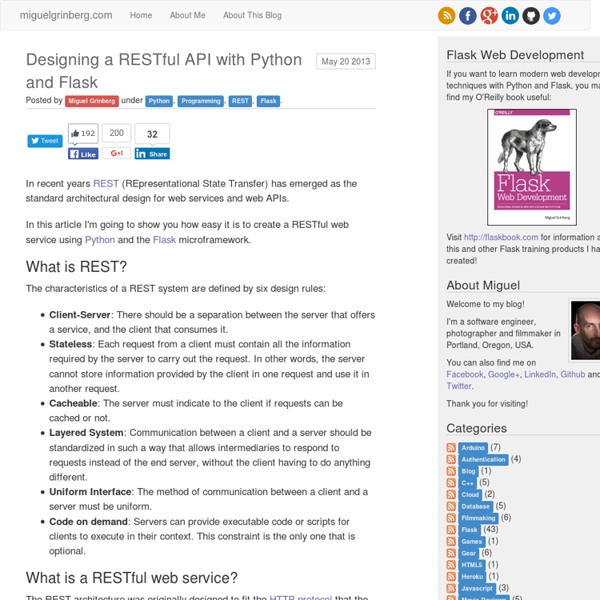The width and height of the screenshot is (600, 600).
Task: Subscribe to HTML5 category RSS feed
Action: point(451,565)
